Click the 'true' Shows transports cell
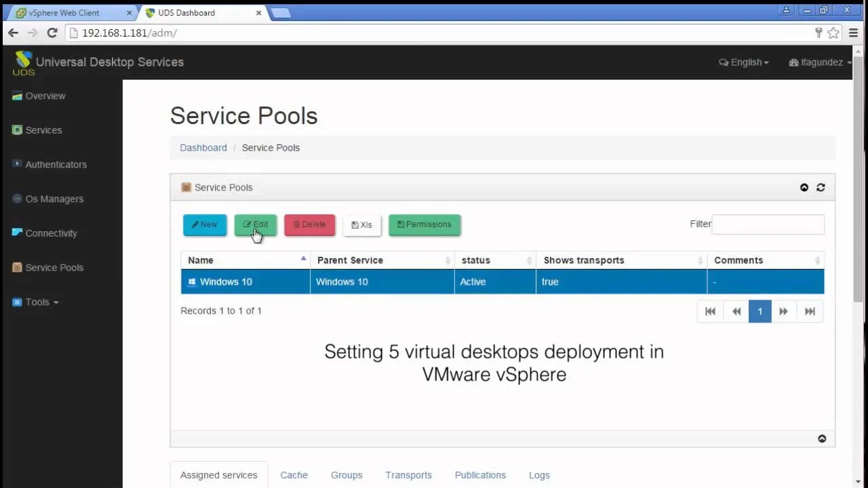Screen dimensions: 868x488 (x=621, y=282)
